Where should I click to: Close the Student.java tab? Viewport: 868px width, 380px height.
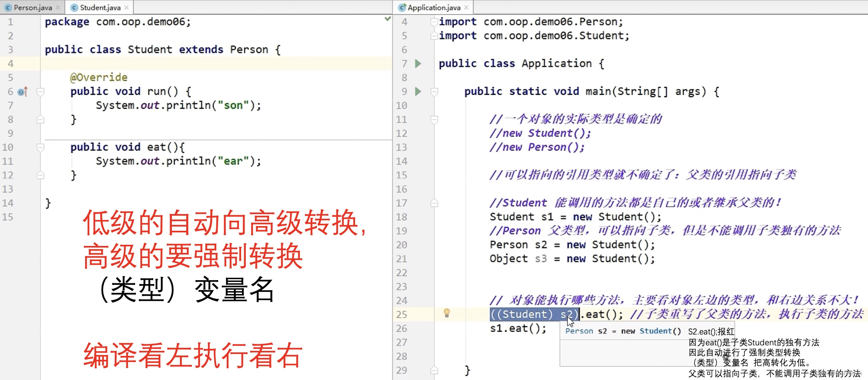[127, 7]
